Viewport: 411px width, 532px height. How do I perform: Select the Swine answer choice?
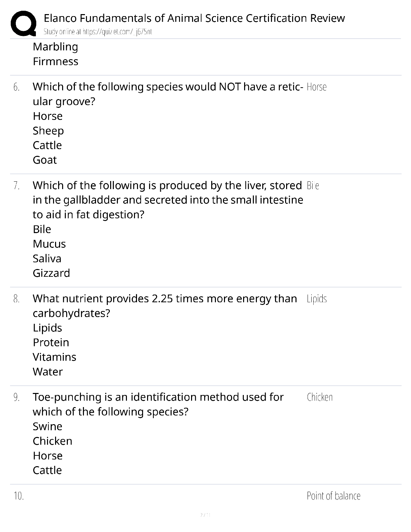pos(48,427)
